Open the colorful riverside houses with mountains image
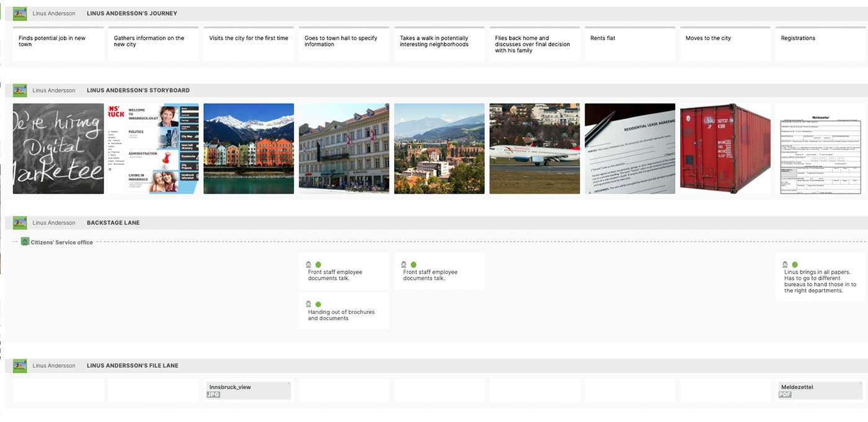 [249, 149]
